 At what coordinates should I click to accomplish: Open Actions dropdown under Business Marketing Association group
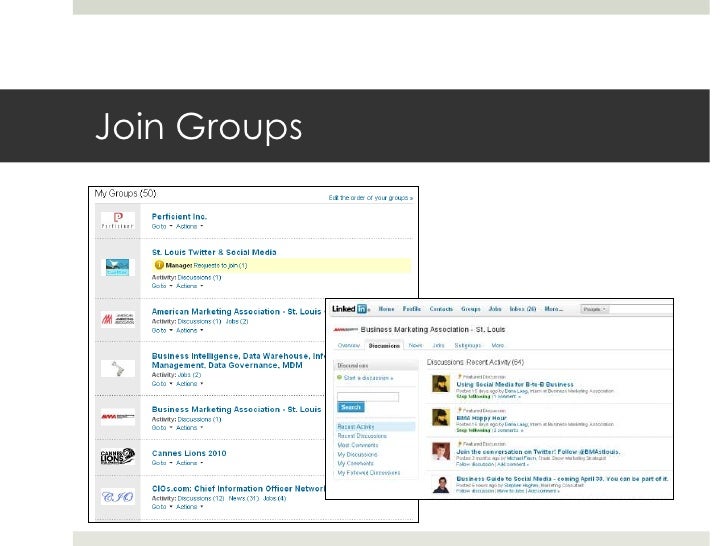[189, 428]
